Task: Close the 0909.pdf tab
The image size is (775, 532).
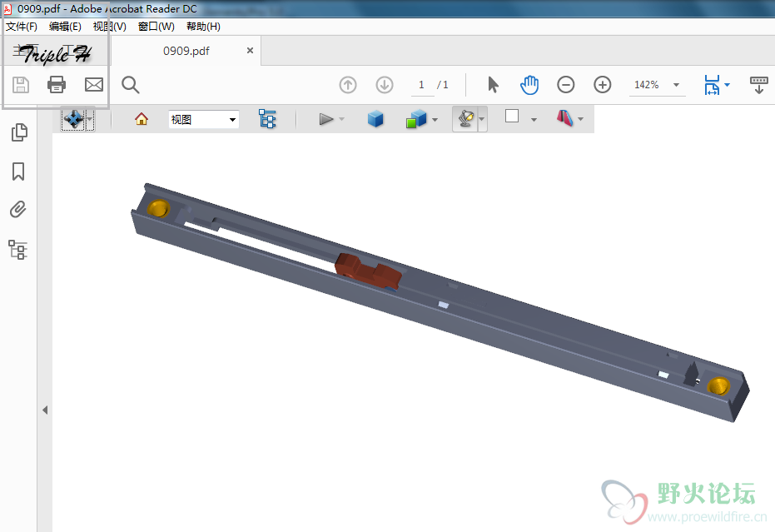Action: pos(250,51)
